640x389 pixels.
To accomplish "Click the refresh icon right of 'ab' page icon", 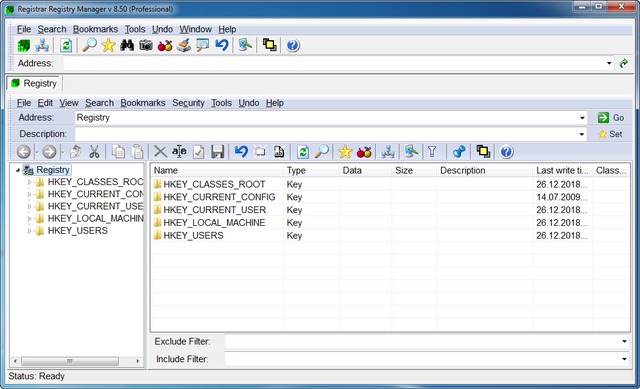I will coord(303,152).
